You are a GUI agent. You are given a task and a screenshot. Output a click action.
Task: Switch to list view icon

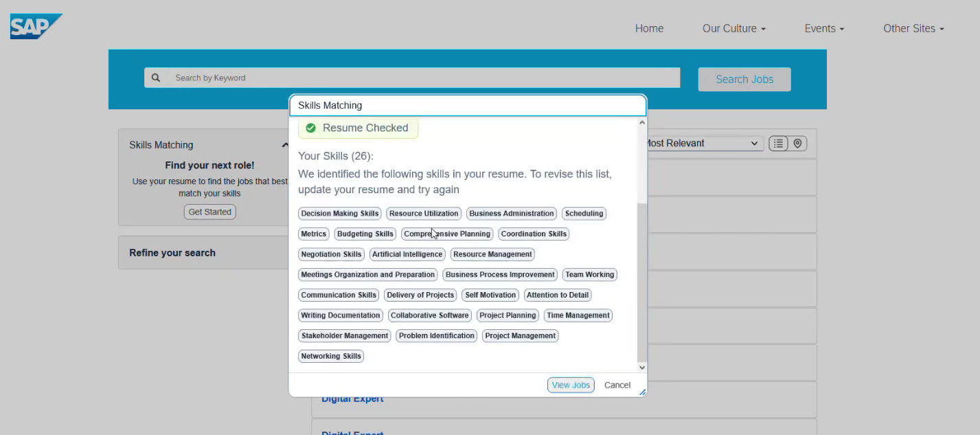(778, 144)
